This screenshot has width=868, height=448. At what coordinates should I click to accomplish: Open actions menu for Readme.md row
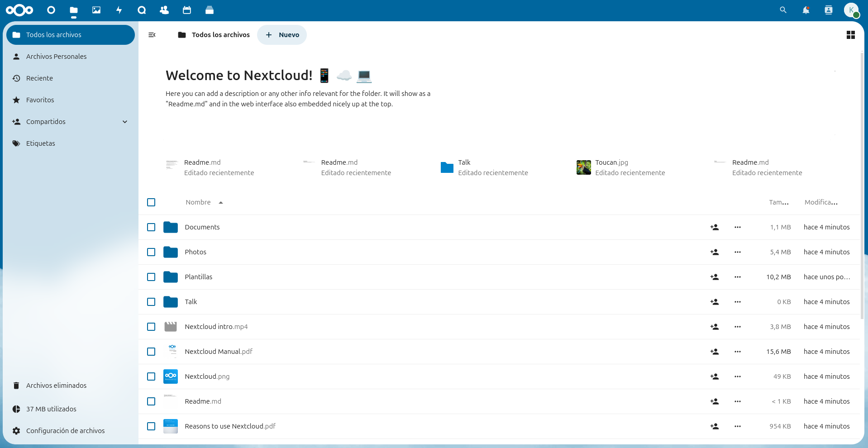click(x=738, y=401)
